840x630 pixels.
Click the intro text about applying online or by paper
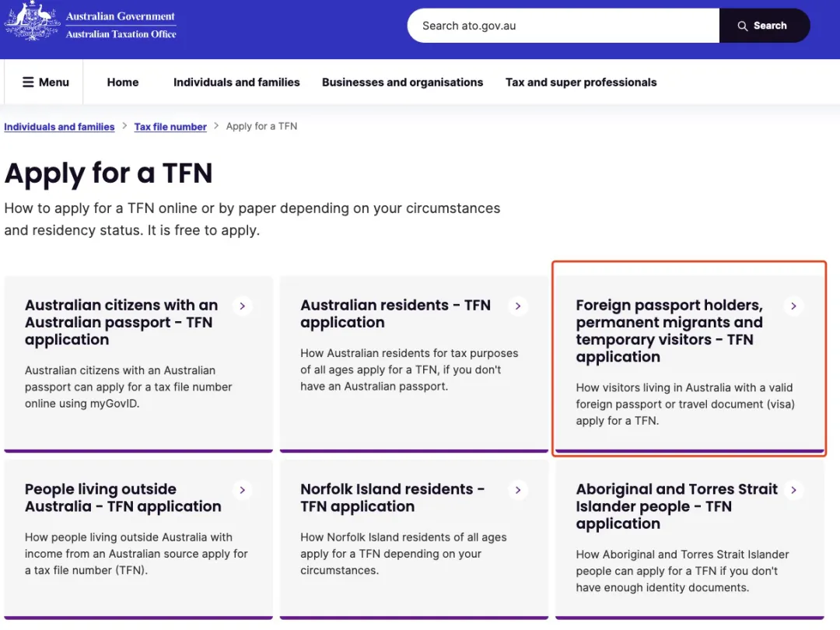click(252, 219)
